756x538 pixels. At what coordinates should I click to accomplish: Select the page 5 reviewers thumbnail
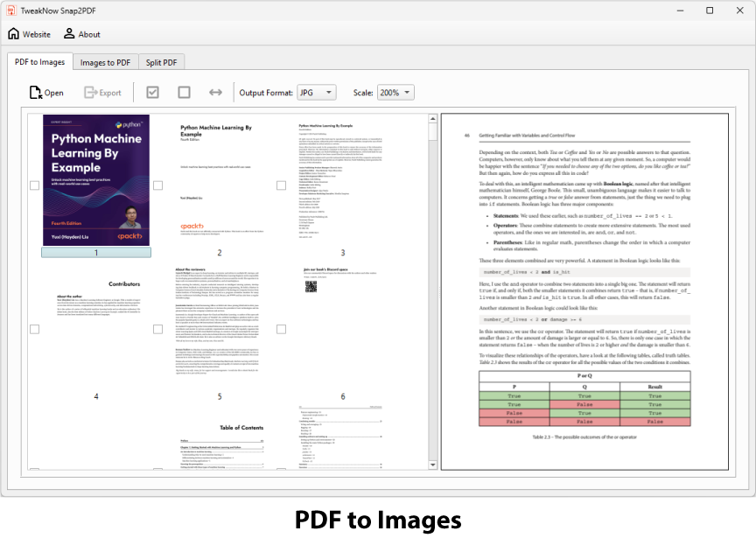[220, 324]
